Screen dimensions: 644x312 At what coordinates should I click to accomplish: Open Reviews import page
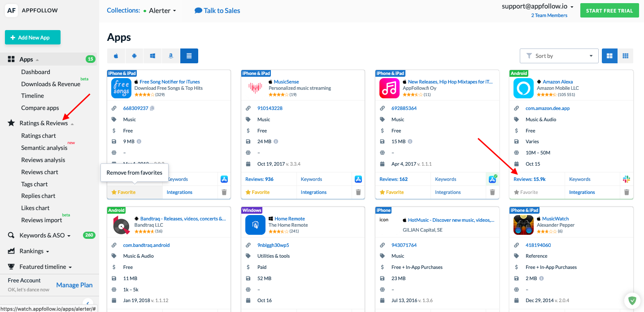(x=42, y=220)
